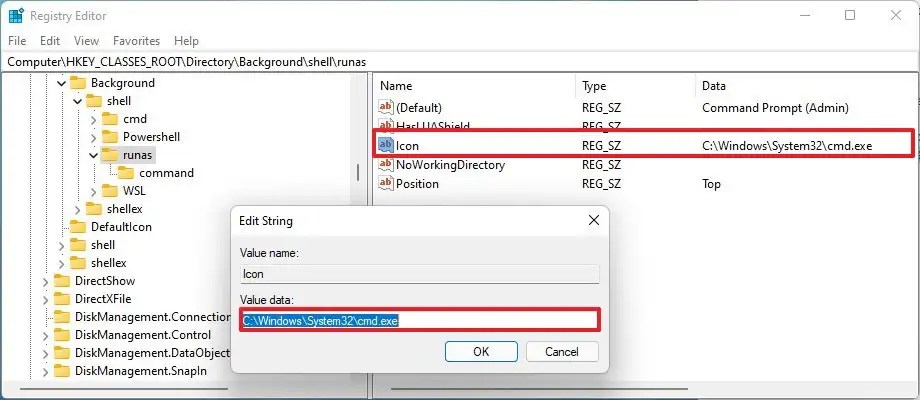
Task: Select the (Default) value name
Action: coord(418,108)
